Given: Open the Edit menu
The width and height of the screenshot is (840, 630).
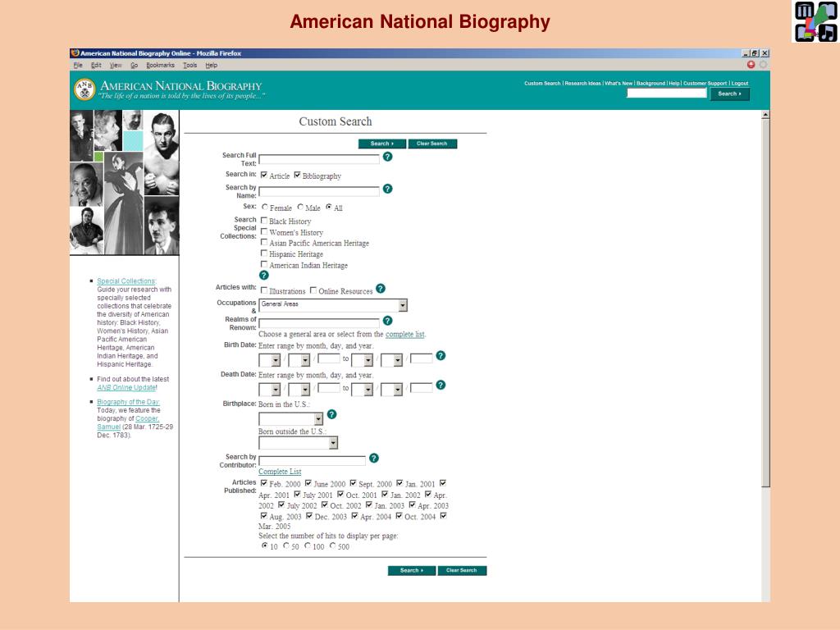Looking at the screenshot, I should tap(96, 66).
